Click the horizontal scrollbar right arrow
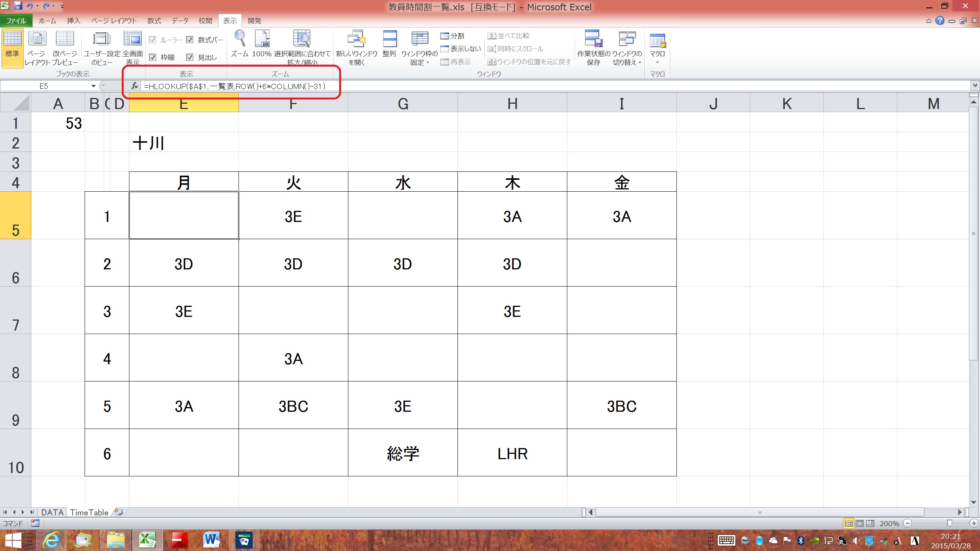Image resolution: width=980 pixels, height=551 pixels. click(960, 512)
